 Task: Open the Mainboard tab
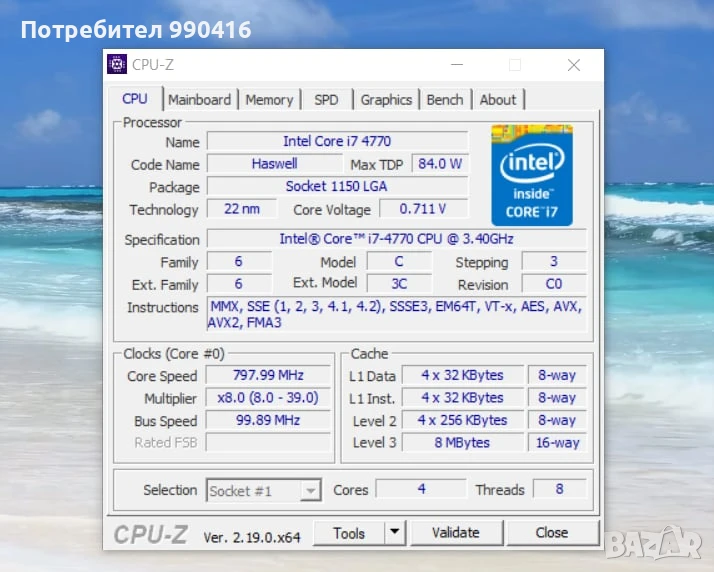[199, 100]
